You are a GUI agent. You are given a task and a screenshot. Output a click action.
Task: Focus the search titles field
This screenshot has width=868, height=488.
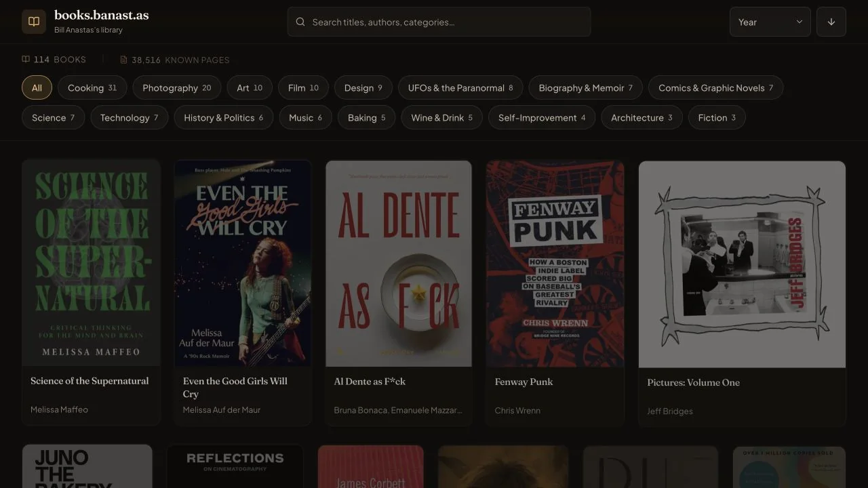pos(439,22)
